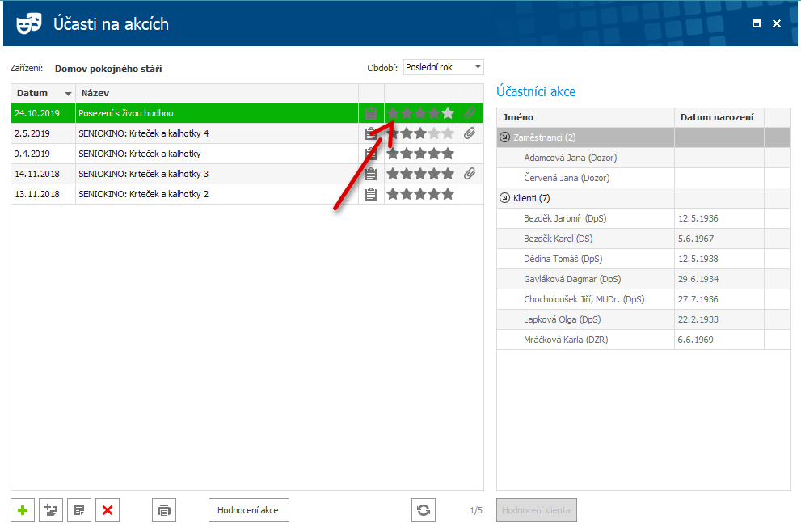Screen dimensions: 801x532
Task: Click the Datum column sort arrow
Action: (68, 94)
